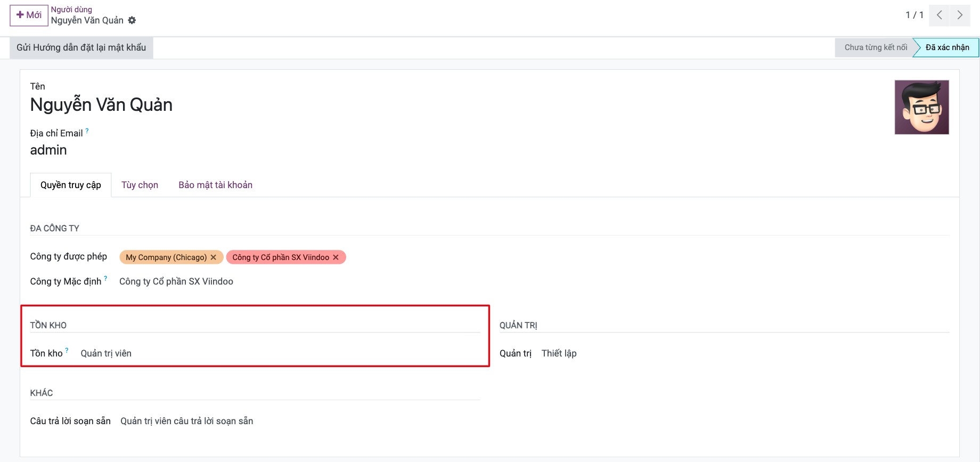The width and height of the screenshot is (980, 462).
Task: Click the gear actions icon beside Nguyễn Văn Quản
Action: [132, 20]
